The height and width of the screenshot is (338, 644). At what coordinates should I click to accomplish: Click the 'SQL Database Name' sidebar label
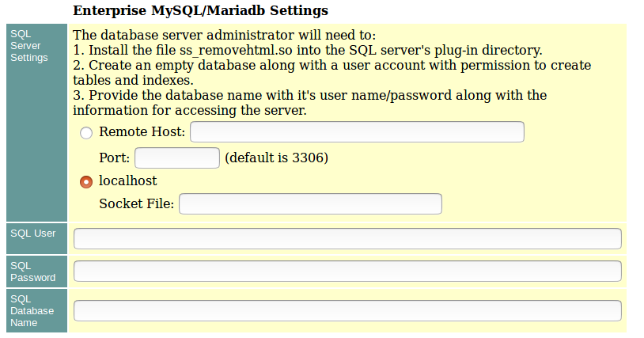point(32,310)
